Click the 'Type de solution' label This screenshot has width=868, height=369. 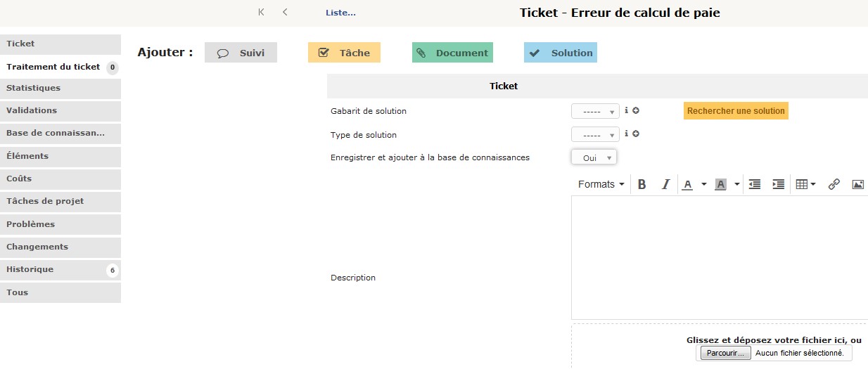[x=364, y=135]
